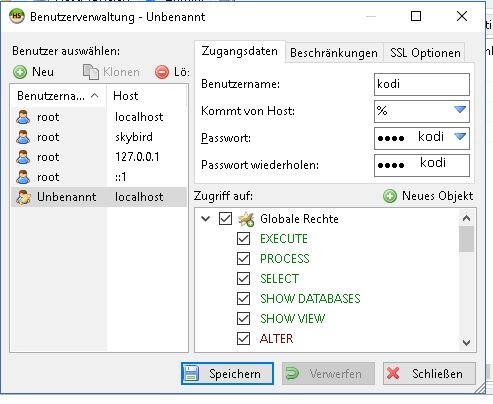Viewport: 493px width, 404px height.
Task: Select the root user with host skybird
Action: coord(98,137)
